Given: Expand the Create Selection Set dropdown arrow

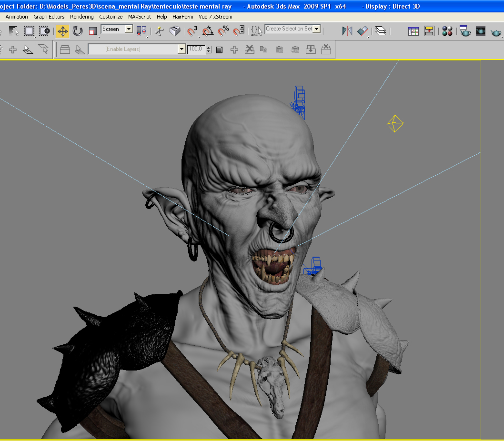Looking at the screenshot, I should click(x=317, y=29).
